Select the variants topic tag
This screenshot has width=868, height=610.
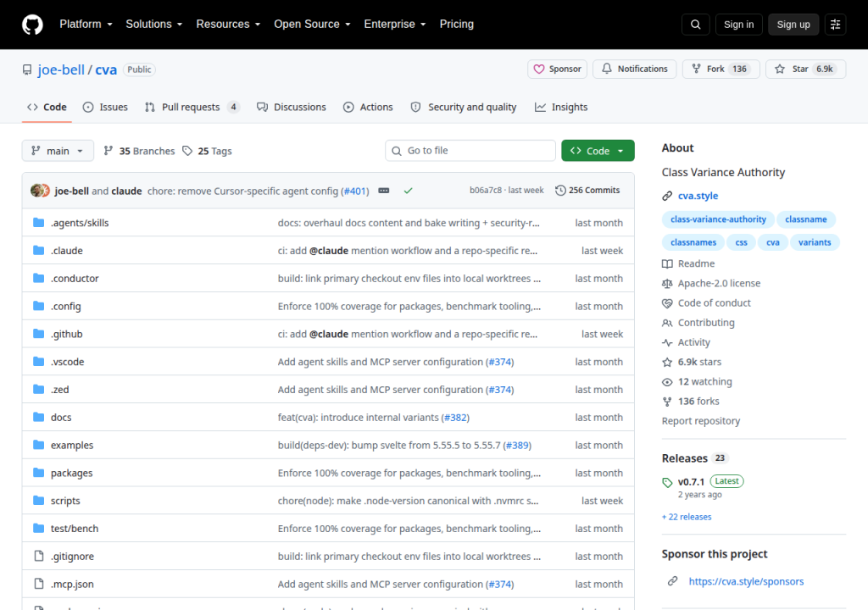[815, 242]
